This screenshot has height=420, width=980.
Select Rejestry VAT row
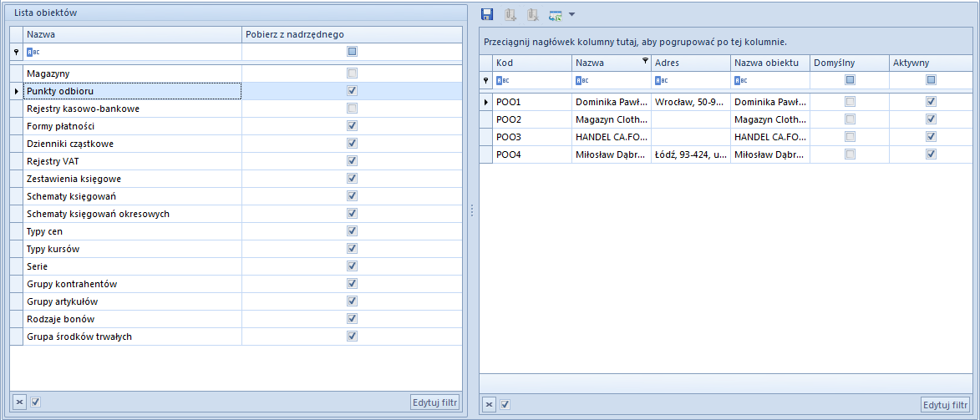(236, 161)
